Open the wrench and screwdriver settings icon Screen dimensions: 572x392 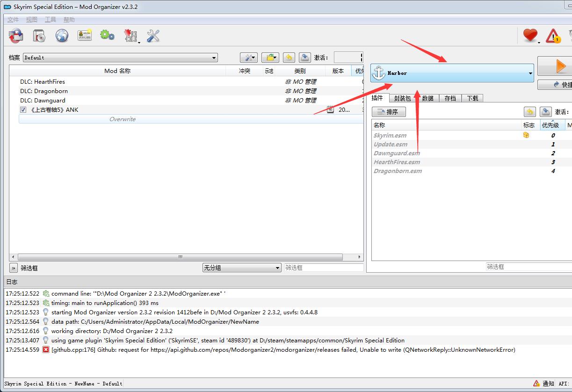[153, 36]
